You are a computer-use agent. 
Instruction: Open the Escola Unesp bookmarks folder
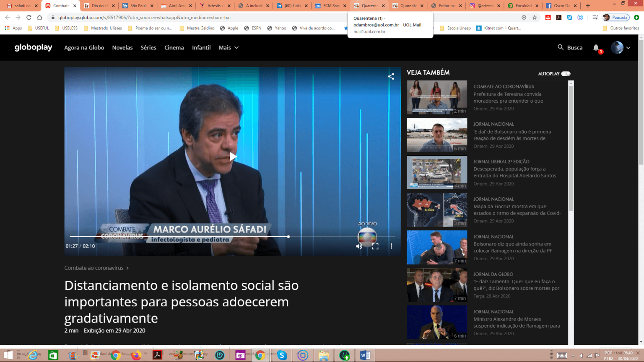455,28
